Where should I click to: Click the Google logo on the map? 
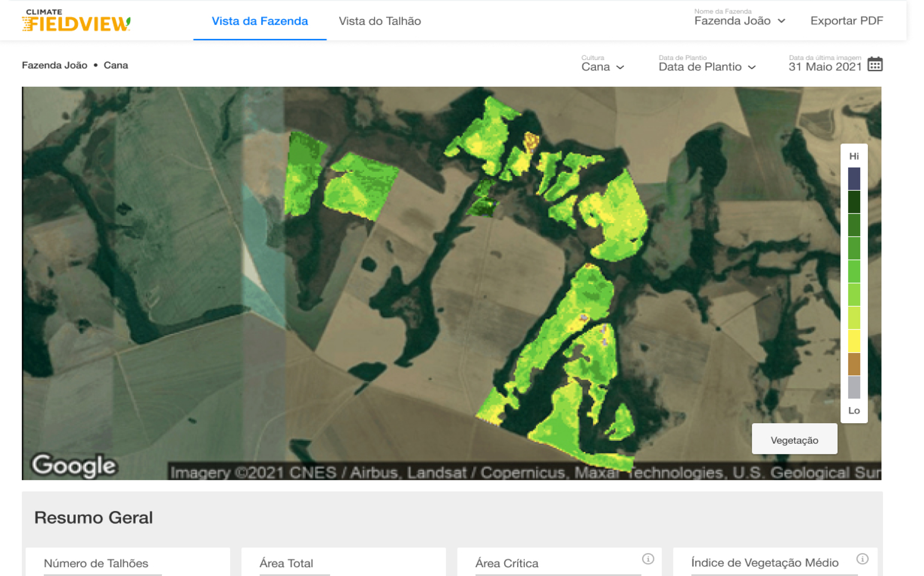coord(74,465)
